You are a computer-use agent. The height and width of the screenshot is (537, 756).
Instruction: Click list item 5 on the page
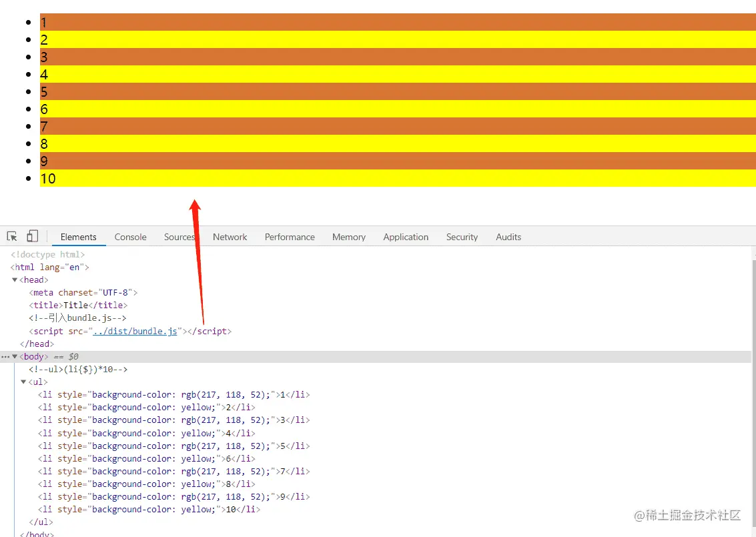coord(398,91)
